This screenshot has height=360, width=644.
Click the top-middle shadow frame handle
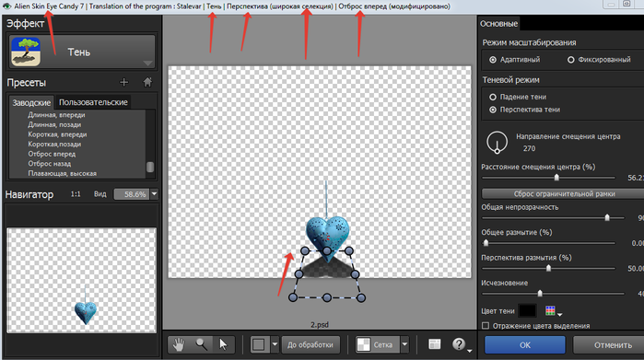tap(326, 250)
